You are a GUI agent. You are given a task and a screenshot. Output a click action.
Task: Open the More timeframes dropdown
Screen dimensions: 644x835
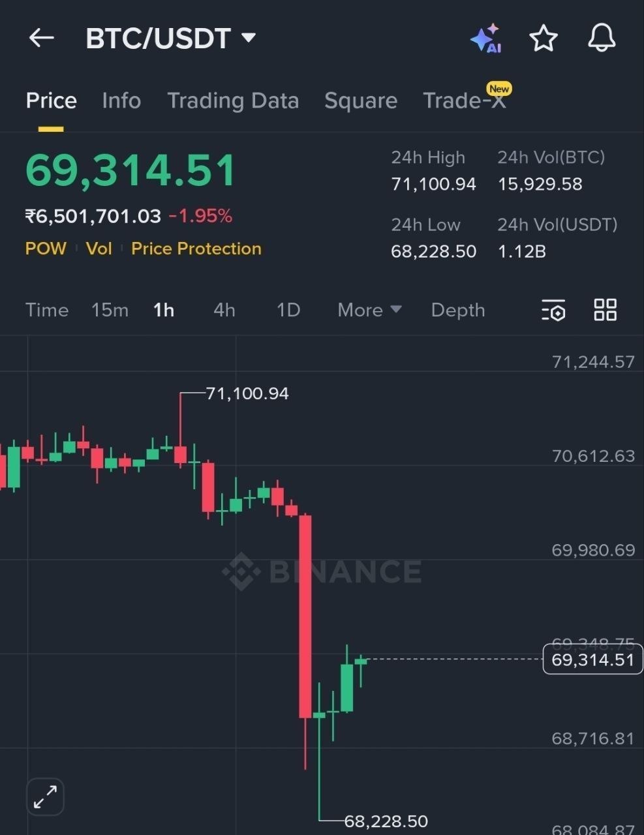[x=369, y=310]
